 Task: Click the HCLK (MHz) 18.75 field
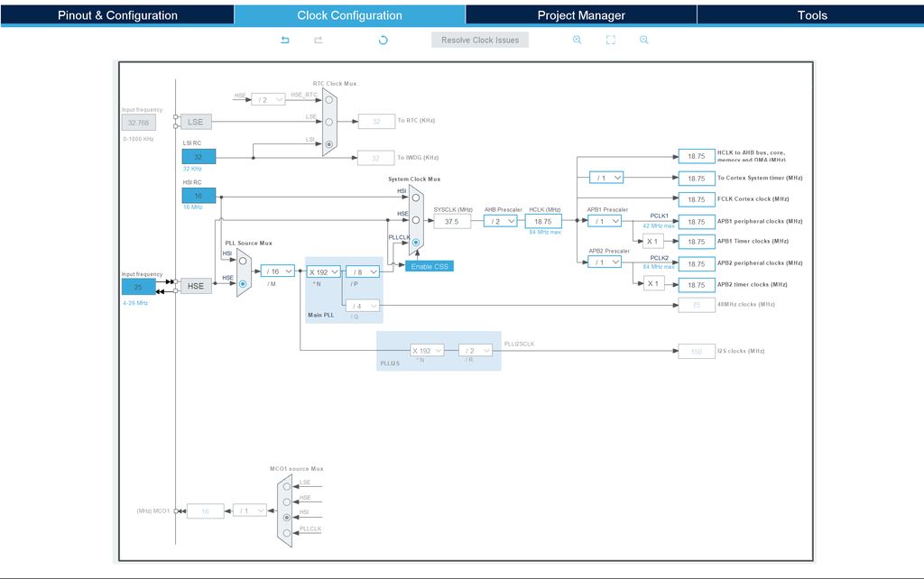point(543,222)
